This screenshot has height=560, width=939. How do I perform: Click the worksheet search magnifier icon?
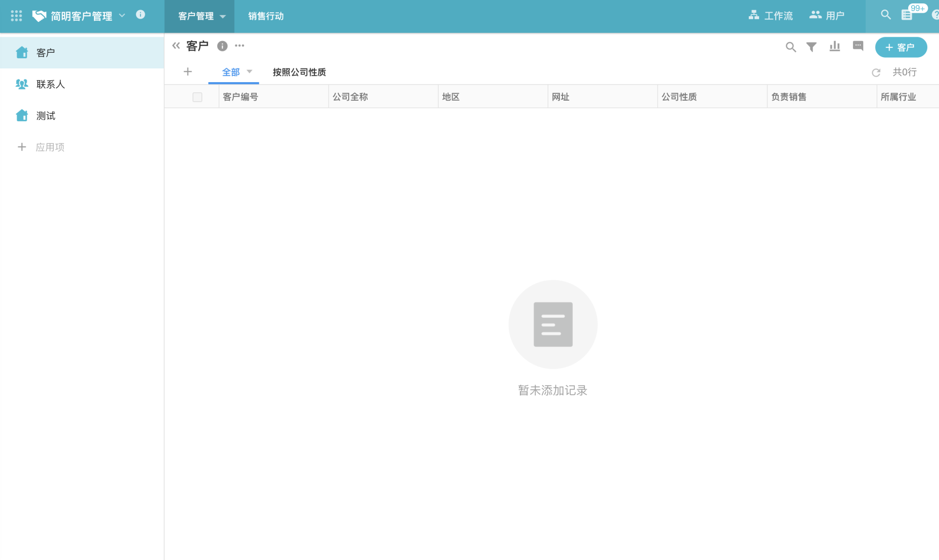click(790, 47)
